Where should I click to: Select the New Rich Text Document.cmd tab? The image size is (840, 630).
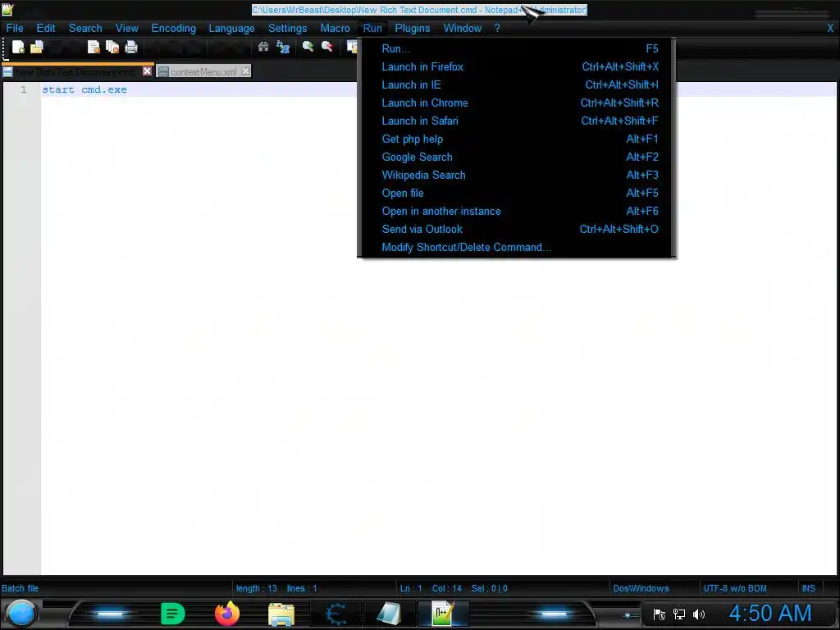tap(75, 72)
